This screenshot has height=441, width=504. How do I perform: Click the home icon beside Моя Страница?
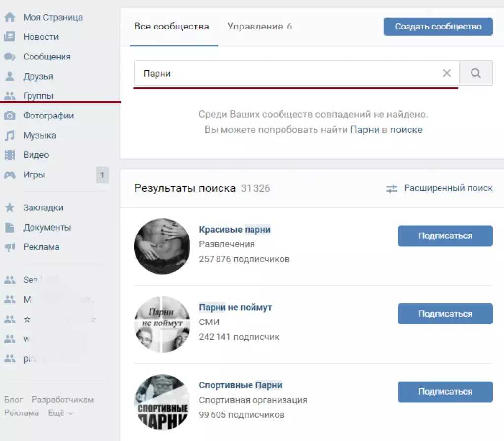click(x=9, y=17)
